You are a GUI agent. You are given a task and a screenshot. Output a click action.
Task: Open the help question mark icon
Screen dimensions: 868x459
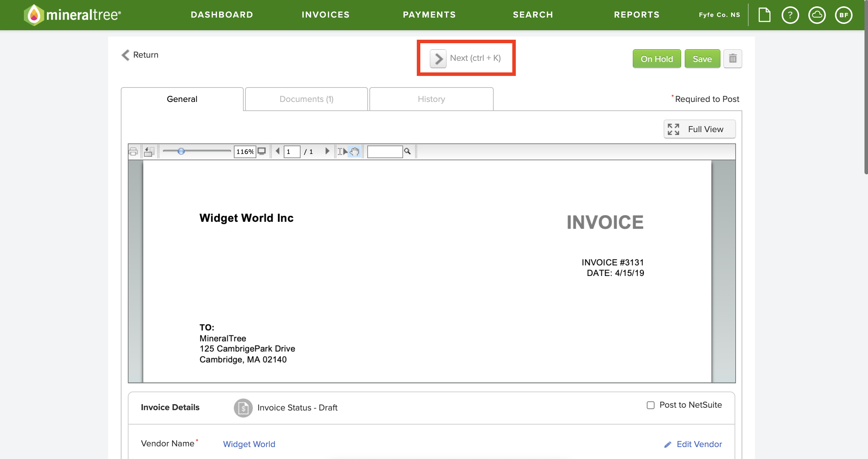790,15
